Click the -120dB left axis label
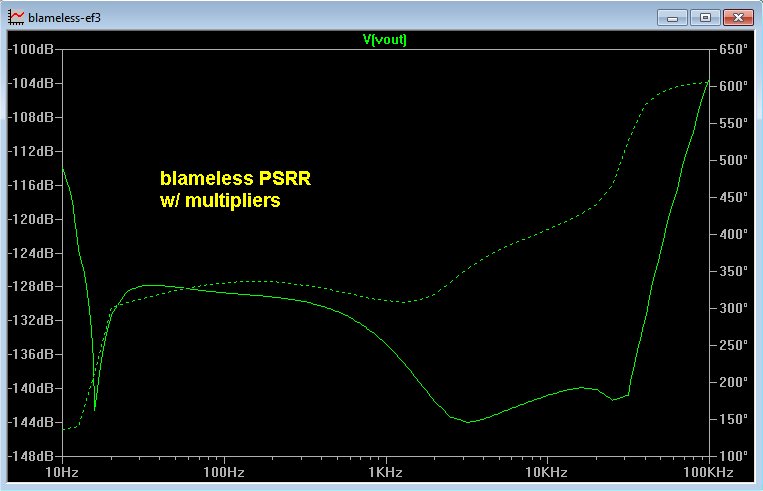The height and width of the screenshot is (491, 763). pyautogui.click(x=31, y=219)
